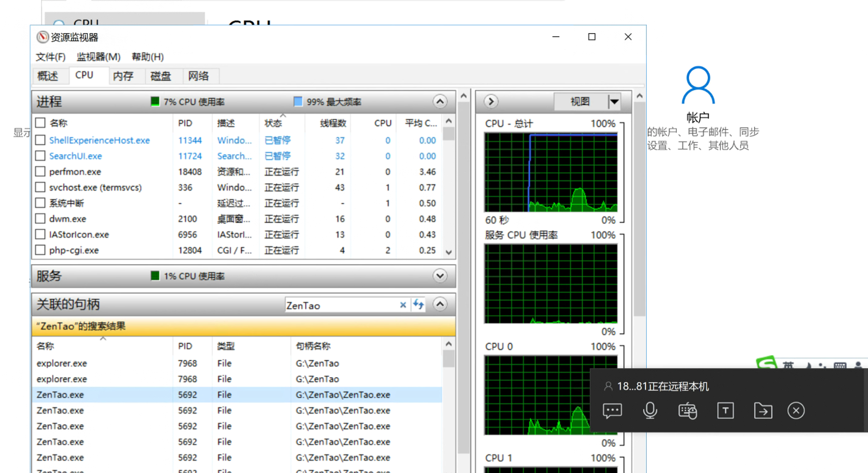Click ShellExperienceHost.exe process name
Image resolution: width=868 pixels, height=473 pixels.
(x=99, y=140)
